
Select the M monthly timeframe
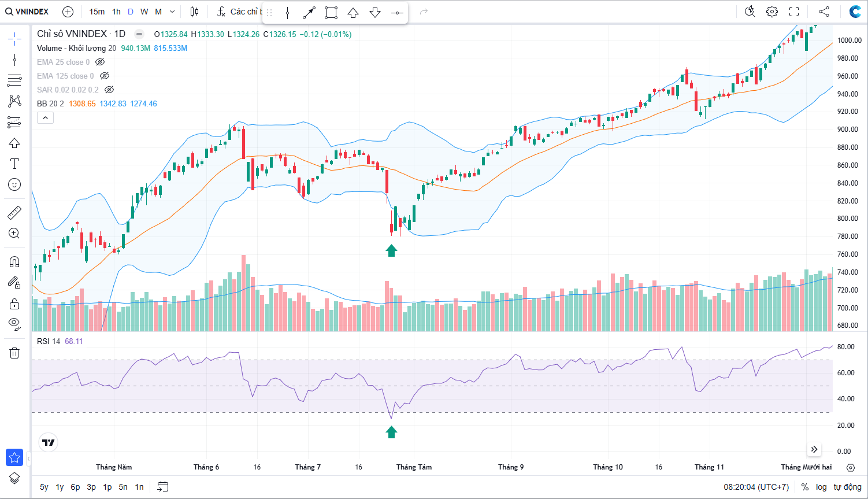coord(158,12)
